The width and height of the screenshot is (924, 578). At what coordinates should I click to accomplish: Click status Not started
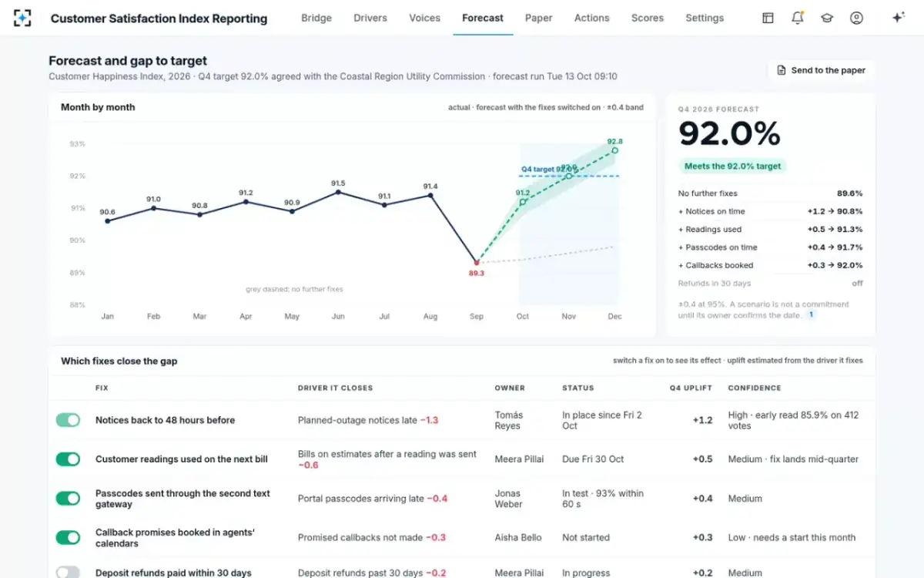coord(586,538)
